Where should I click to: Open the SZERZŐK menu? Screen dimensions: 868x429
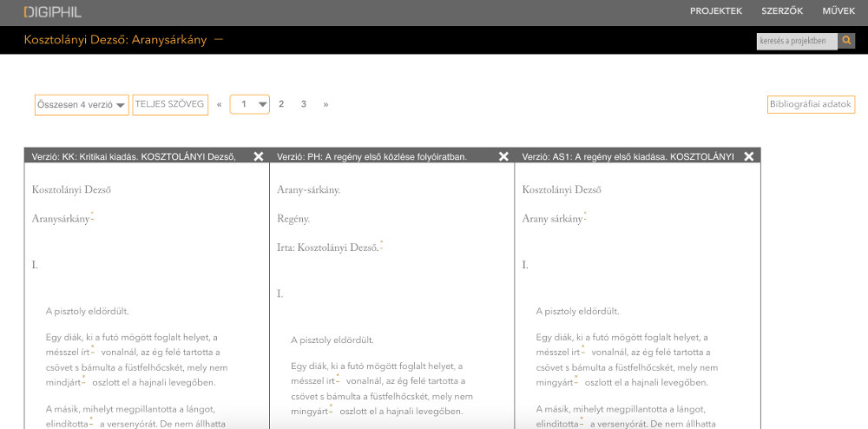point(781,11)
